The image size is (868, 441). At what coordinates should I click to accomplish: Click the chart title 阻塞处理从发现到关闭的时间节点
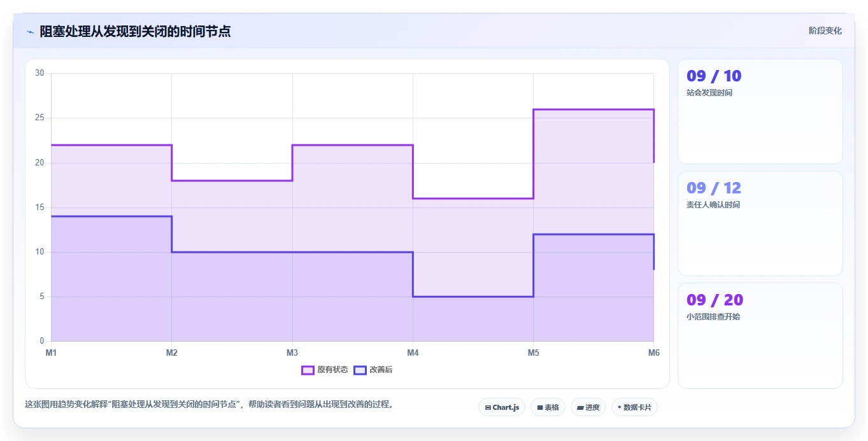coord(135,31)
